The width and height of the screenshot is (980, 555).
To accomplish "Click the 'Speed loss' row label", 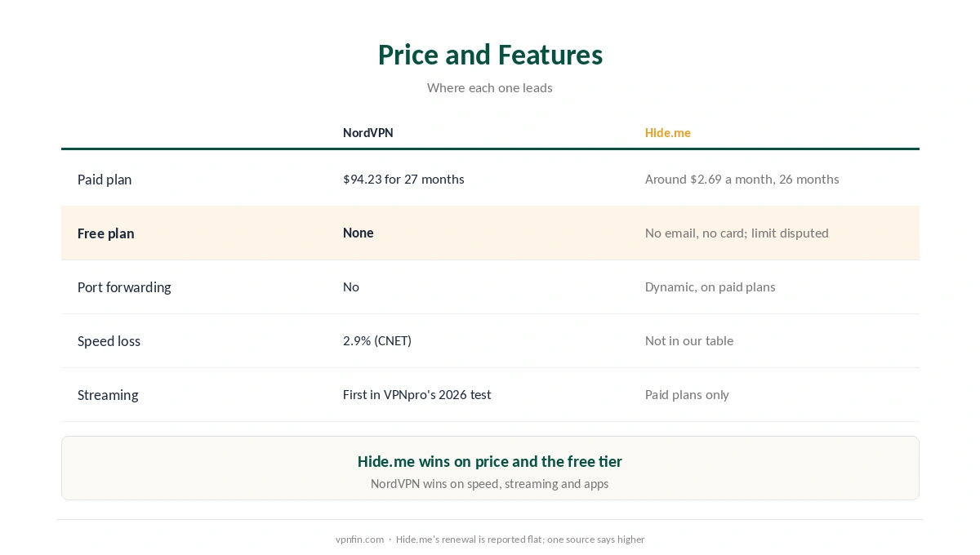I will (x=109, y=341).
